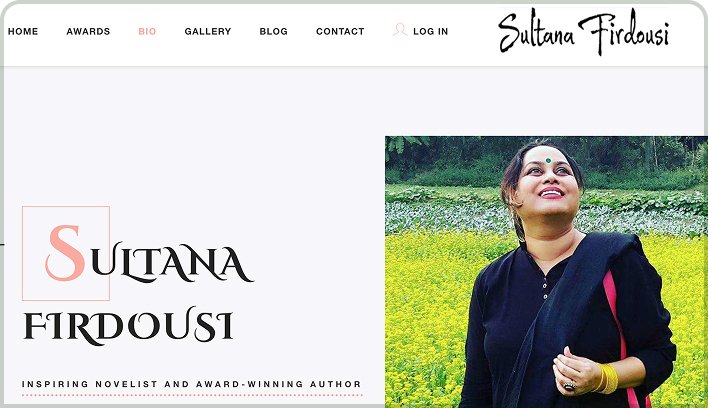Click the Inspiring Novelist tagline text
708x408 pixels.
coord(192,384)
